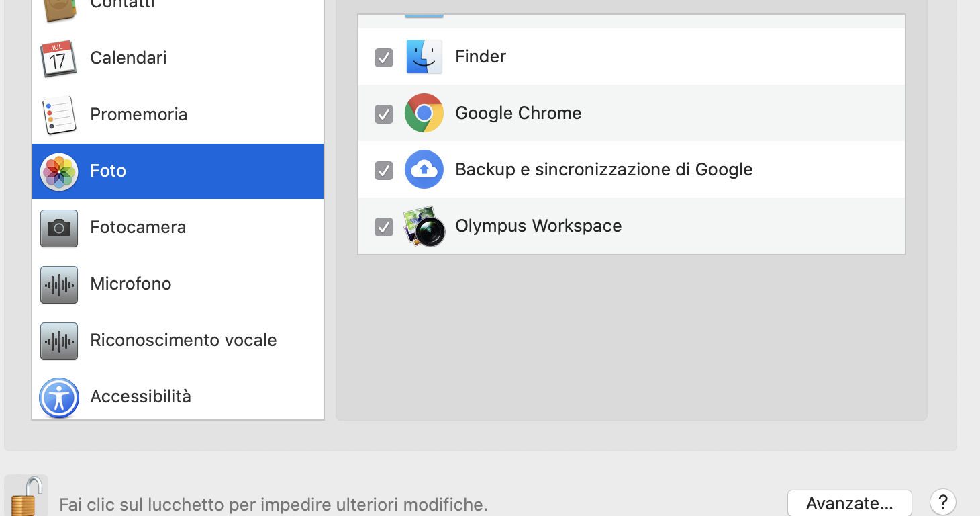Select Accessibilità in the sidebar
The image size is (980, 516).
coord(178,396)
